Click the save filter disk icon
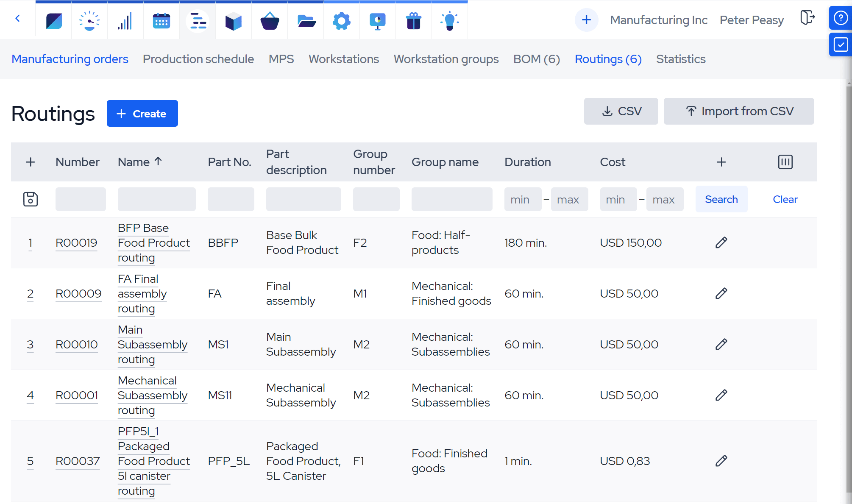 coord(31,199)
